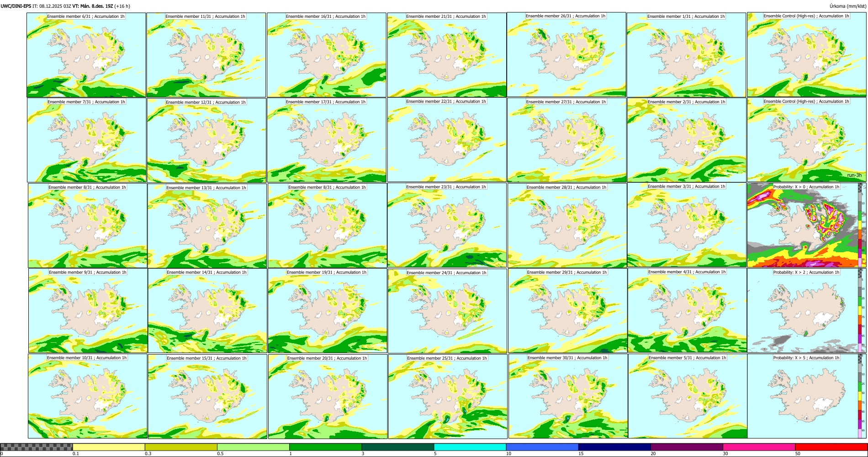868x457 pixels.
Task: Open the Ensemble member 6/31 map panel
Action: pyautogui.click(x=86, y=55)
